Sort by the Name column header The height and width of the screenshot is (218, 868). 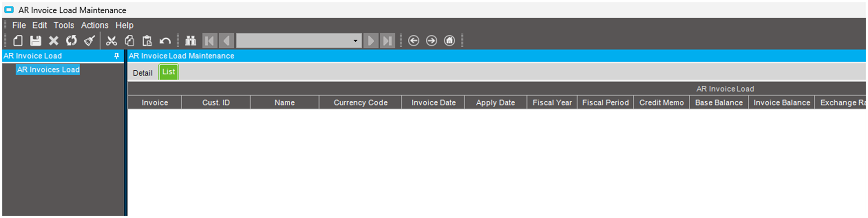(284, 102)
